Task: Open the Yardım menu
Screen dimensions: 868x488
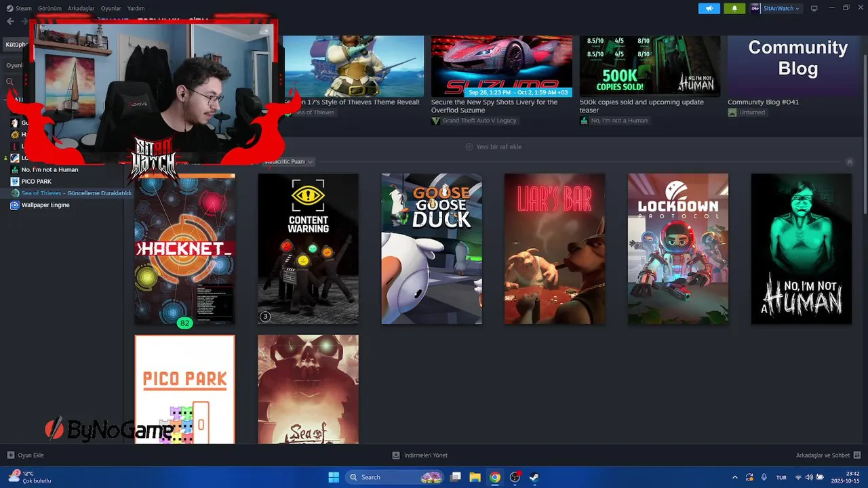Action: pyautogui.click(x=136, y=8)
